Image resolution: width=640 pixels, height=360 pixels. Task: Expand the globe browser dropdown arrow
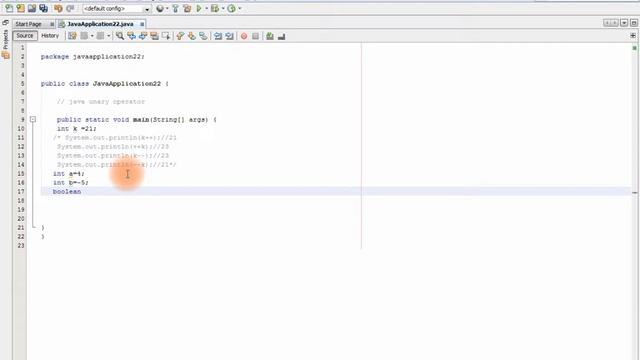(x=167, y=9)
